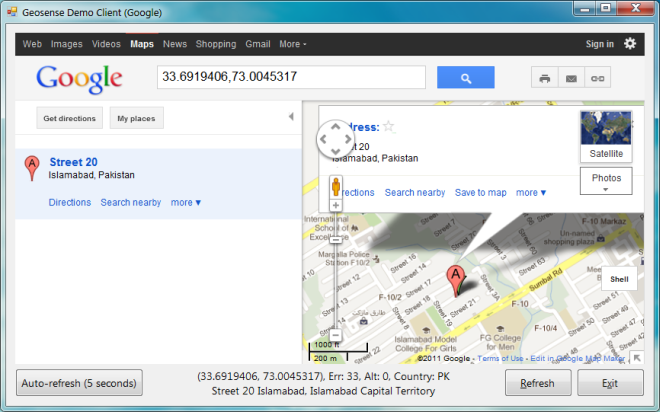Collapse the left panel arrow
The height and width of the screenshot is (412, 660).
coord(291,117)
